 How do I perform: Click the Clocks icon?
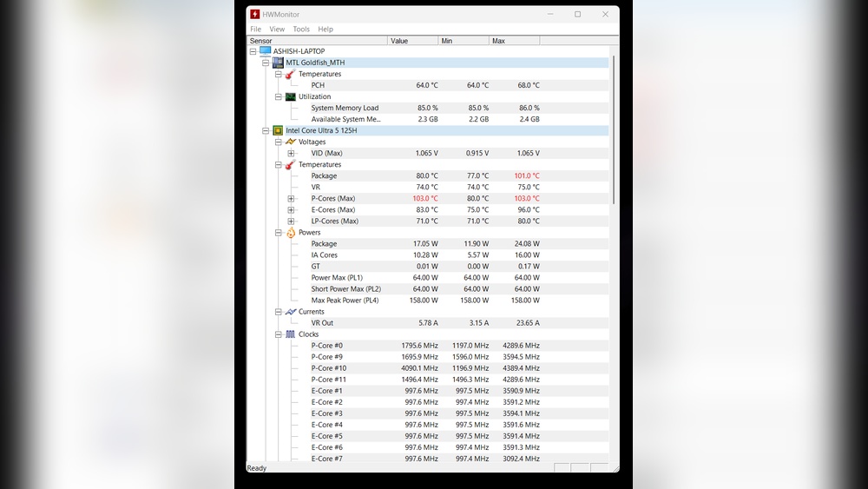(291, 334)
